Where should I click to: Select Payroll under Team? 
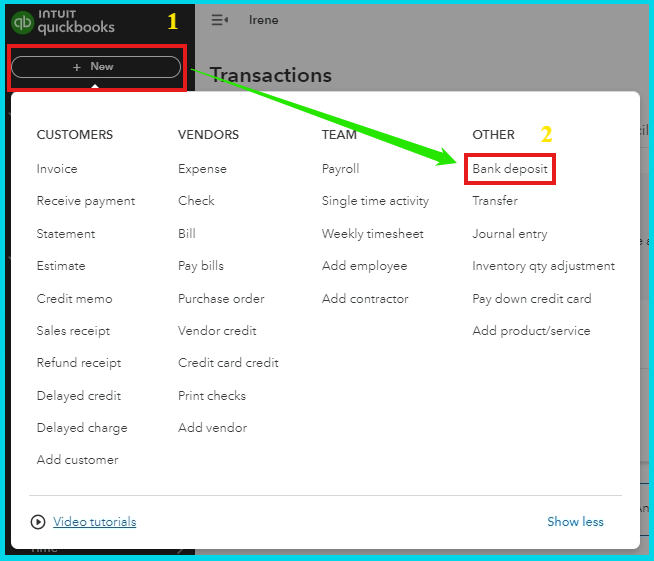pyautogui.click(x=340, y=169)
